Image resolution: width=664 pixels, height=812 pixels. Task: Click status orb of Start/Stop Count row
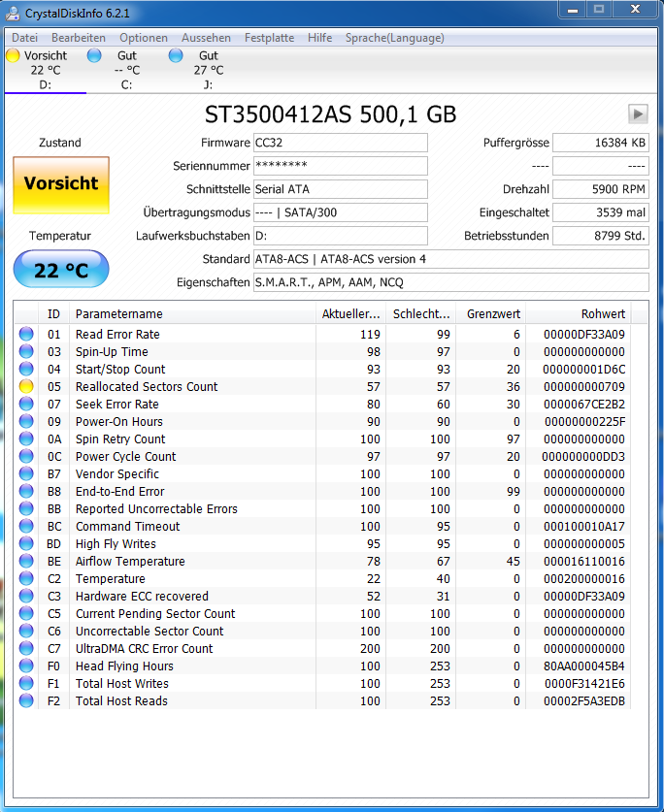(x=26, y=369)
